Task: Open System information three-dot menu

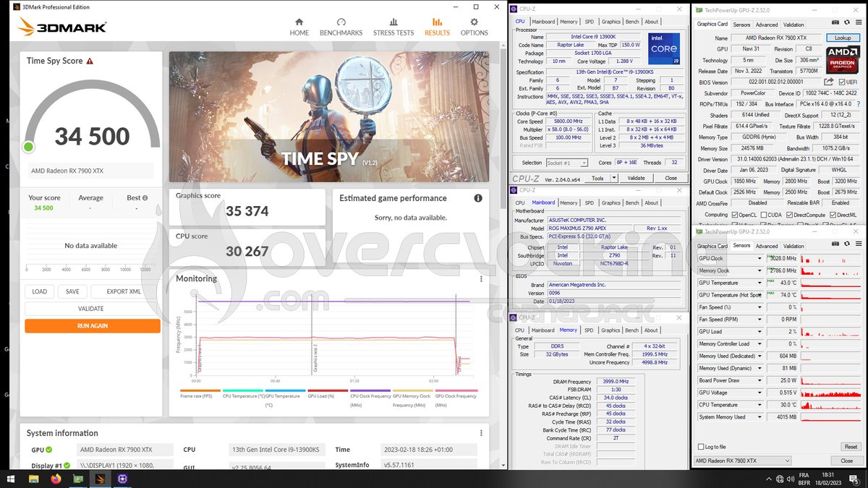Action: tap(481, 433)
